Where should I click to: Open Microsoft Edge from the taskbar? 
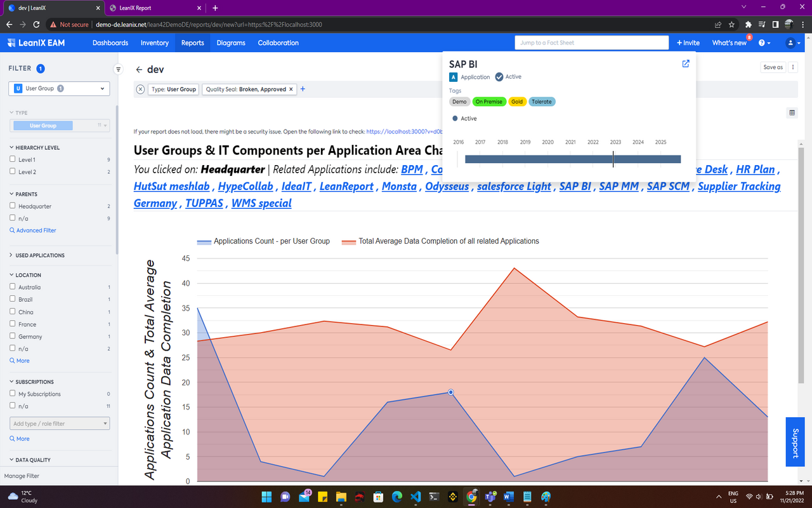click(x=396, y=497)
